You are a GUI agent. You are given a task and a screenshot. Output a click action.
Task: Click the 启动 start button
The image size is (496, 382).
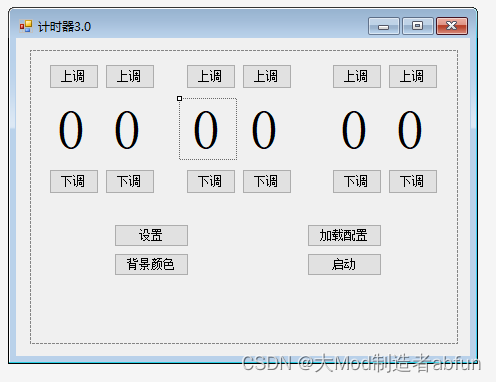pyautogui.click(x=344, y=264)
